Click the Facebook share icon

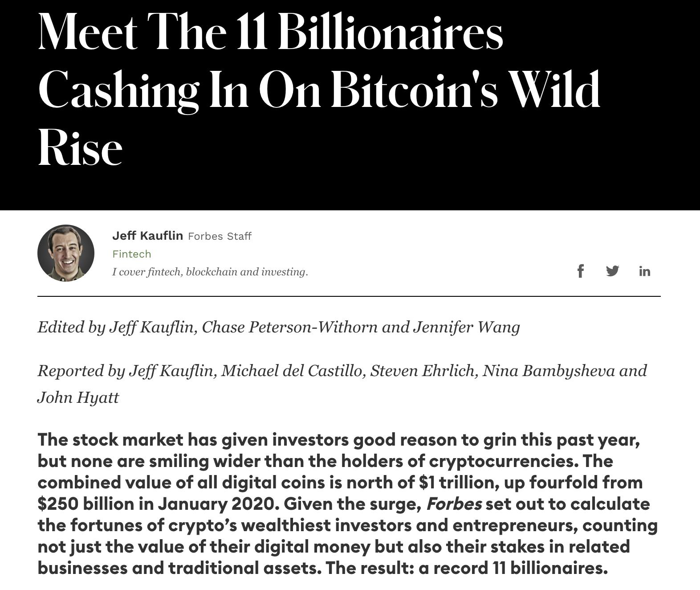[x=581, y=270]
